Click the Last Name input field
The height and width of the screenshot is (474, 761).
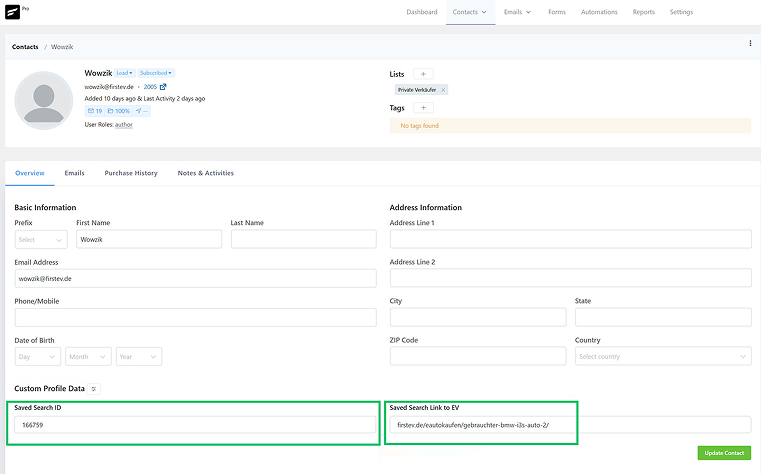click(304, 240)
